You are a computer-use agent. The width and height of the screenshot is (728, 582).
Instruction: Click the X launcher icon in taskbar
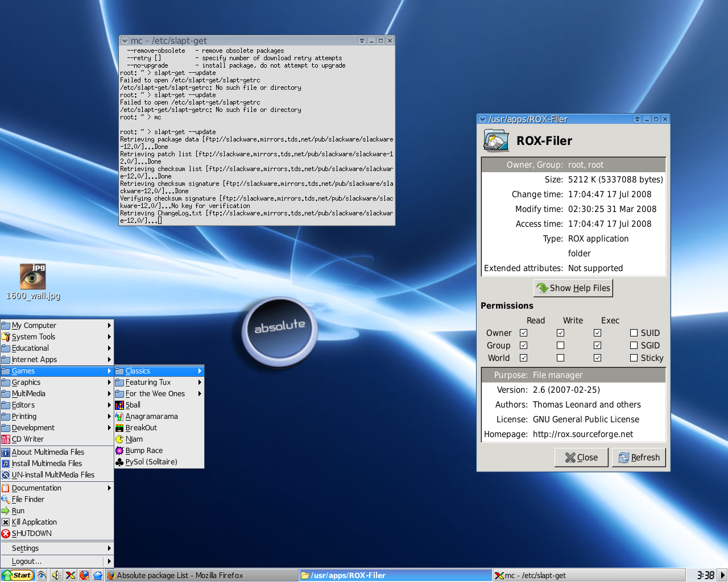(71, 575)
